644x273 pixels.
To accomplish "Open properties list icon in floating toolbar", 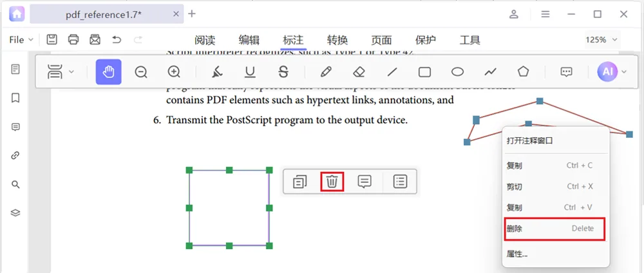I will tap(400, 182).
